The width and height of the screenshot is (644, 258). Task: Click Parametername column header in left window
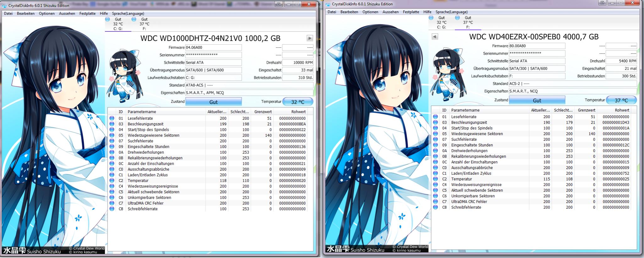click(166, 112)
